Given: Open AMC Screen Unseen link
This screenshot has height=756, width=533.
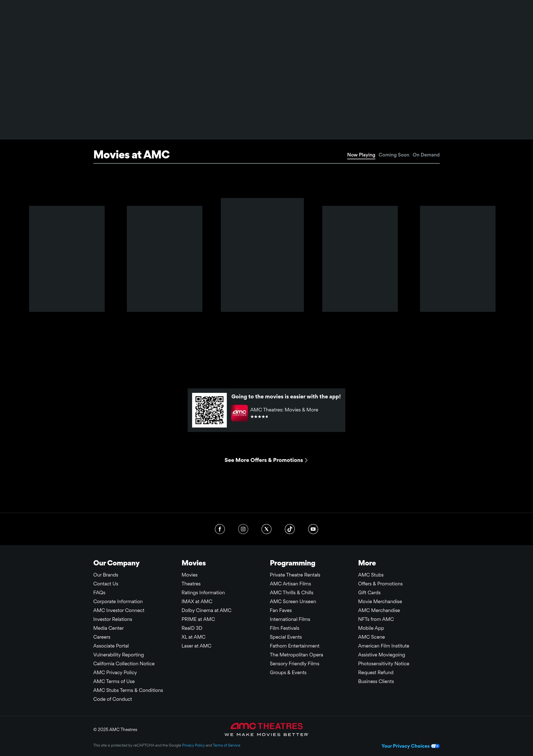Looking at the screenshot, I should pos(293,601).
